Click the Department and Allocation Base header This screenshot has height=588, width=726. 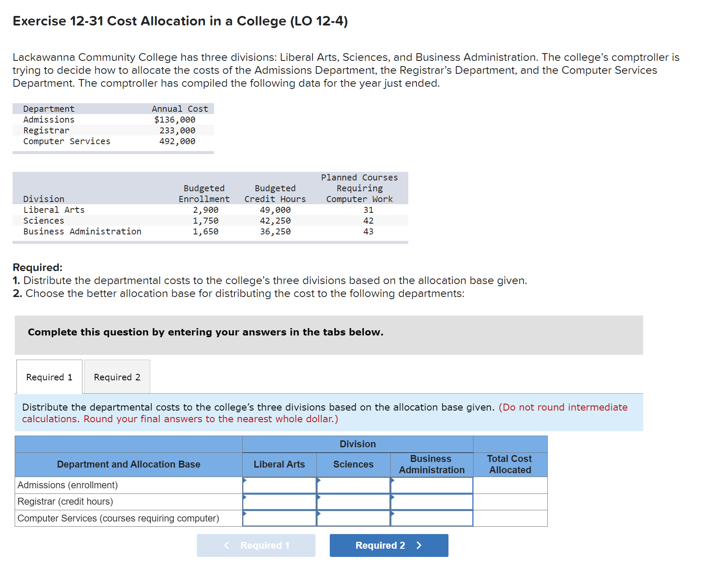tap(129, 465)
